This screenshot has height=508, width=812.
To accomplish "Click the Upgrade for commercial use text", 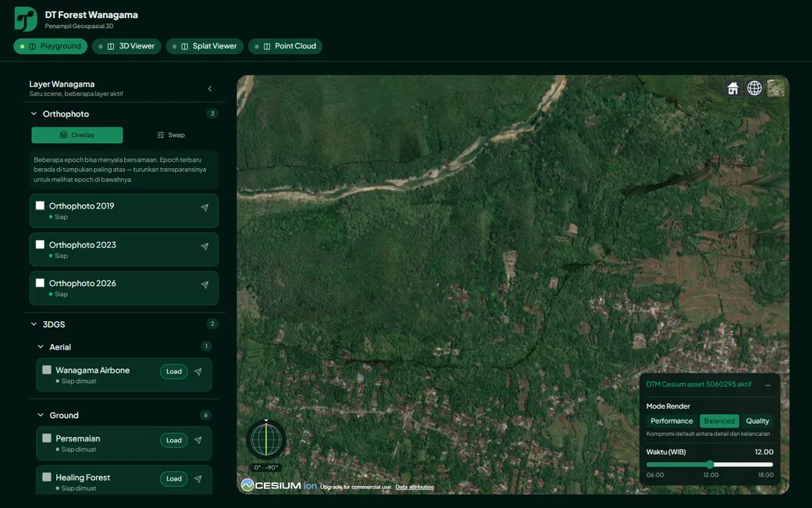I will [x=356, y=487].
